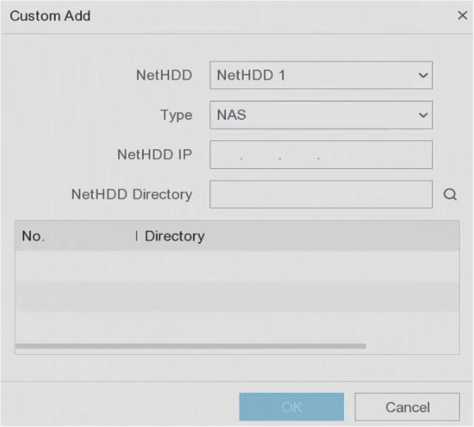Close the Custom Add dialog

click(x=462, y=15)
